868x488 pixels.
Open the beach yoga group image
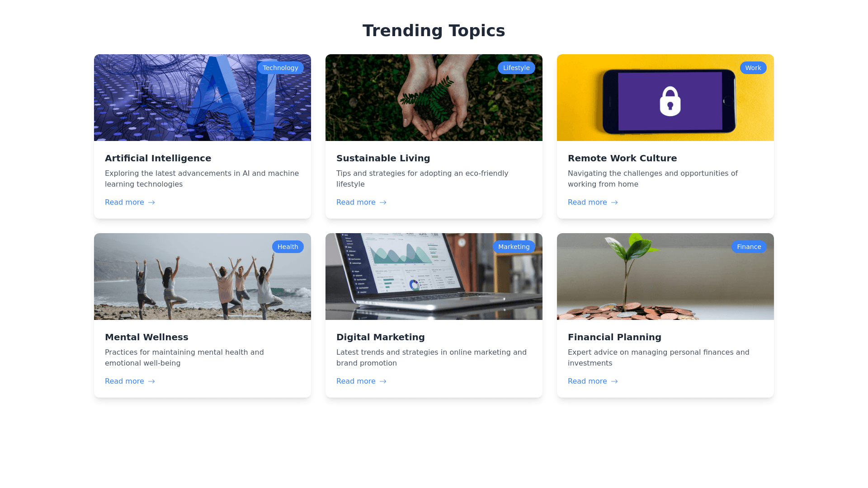click(203, 277)
